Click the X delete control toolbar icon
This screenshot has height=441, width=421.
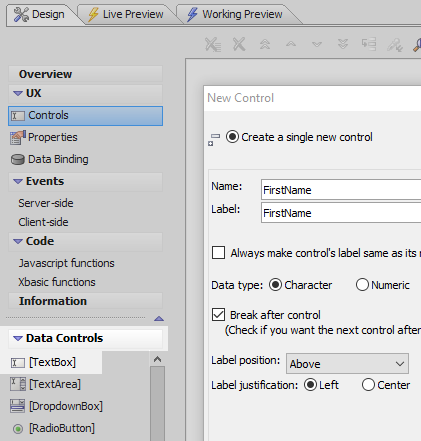tap(239, 44)
